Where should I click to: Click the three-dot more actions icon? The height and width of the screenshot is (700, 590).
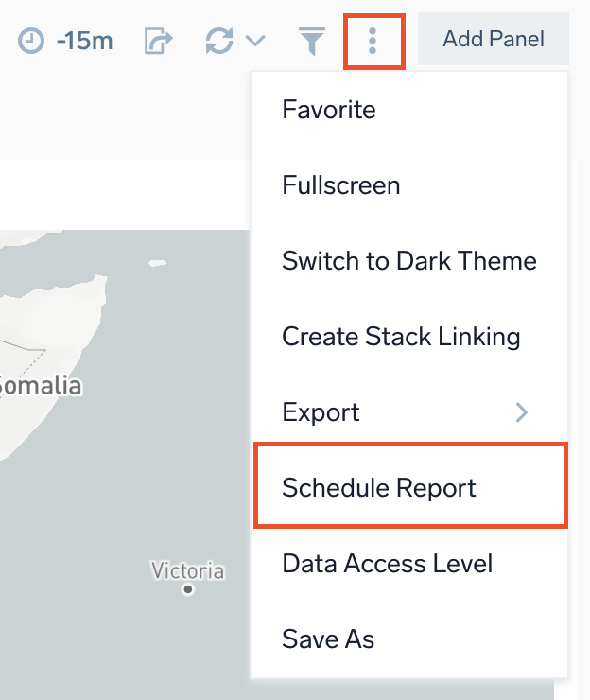[x=373, y=41]
